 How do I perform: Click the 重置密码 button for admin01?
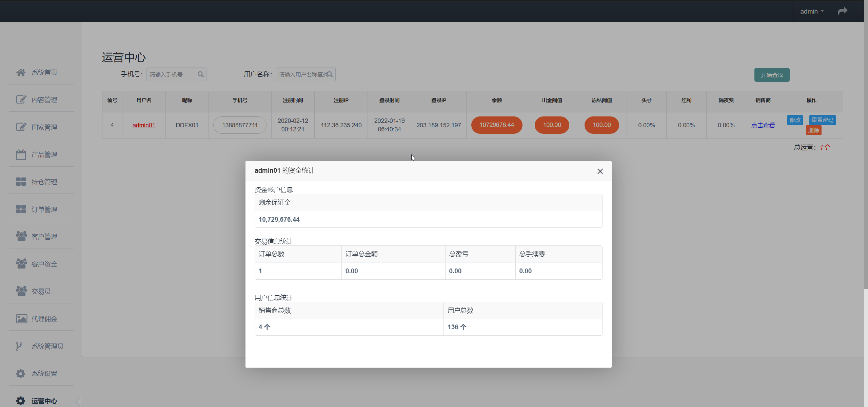click(x=822, y=120)
